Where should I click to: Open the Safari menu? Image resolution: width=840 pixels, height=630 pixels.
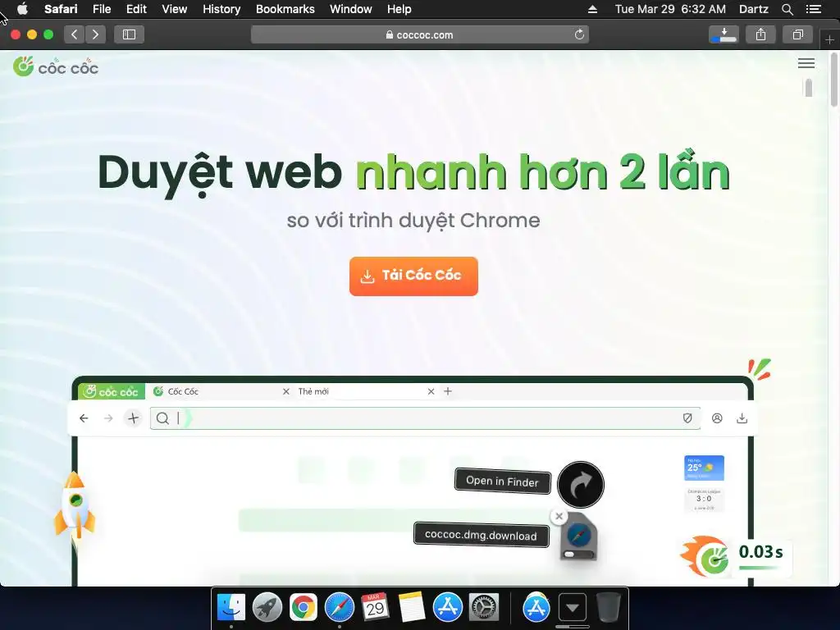coord(61,9)
